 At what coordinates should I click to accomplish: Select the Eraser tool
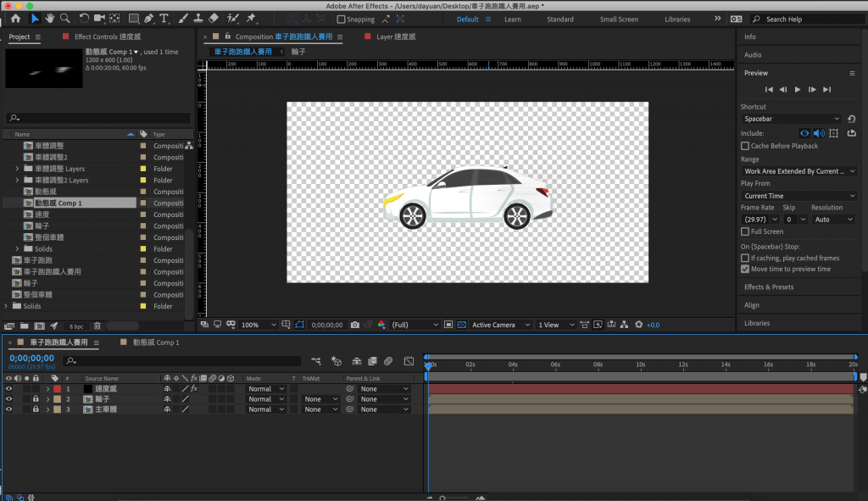pyautogui.click(x=214, y=19)
